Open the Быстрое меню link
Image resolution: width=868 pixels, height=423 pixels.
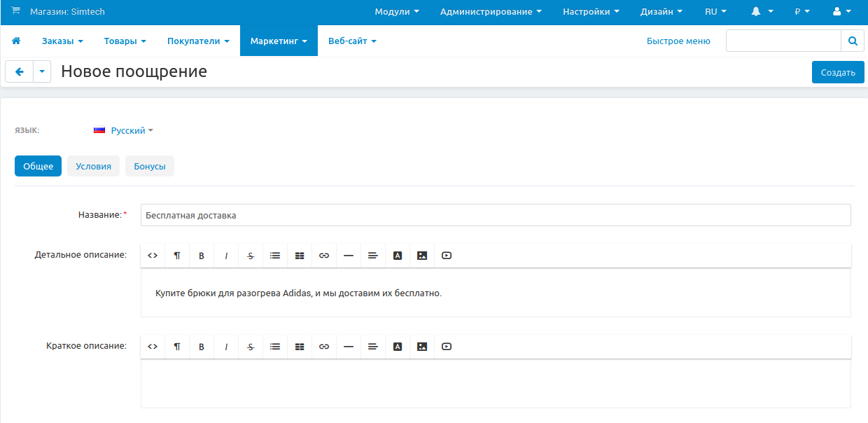tap(678, 41)
